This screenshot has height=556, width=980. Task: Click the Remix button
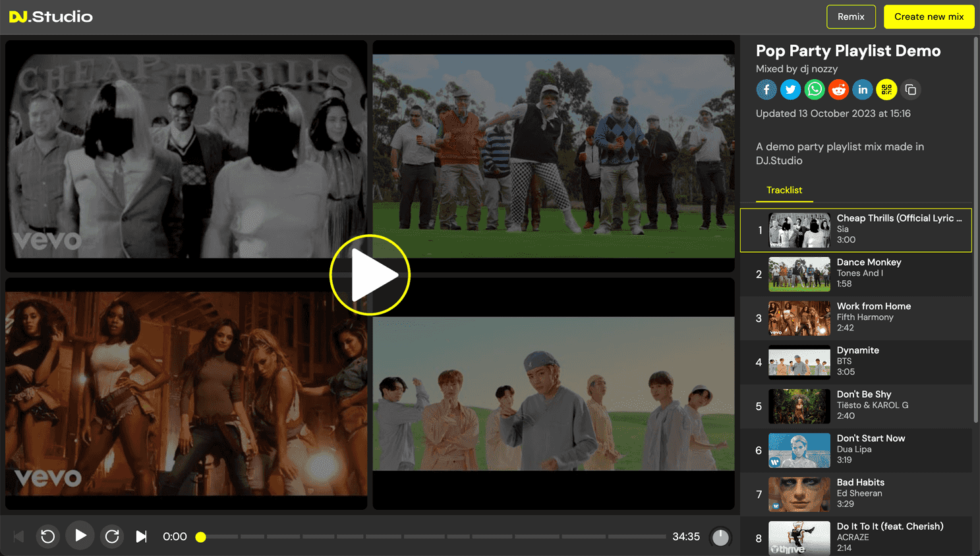click(x=851, y=16)
